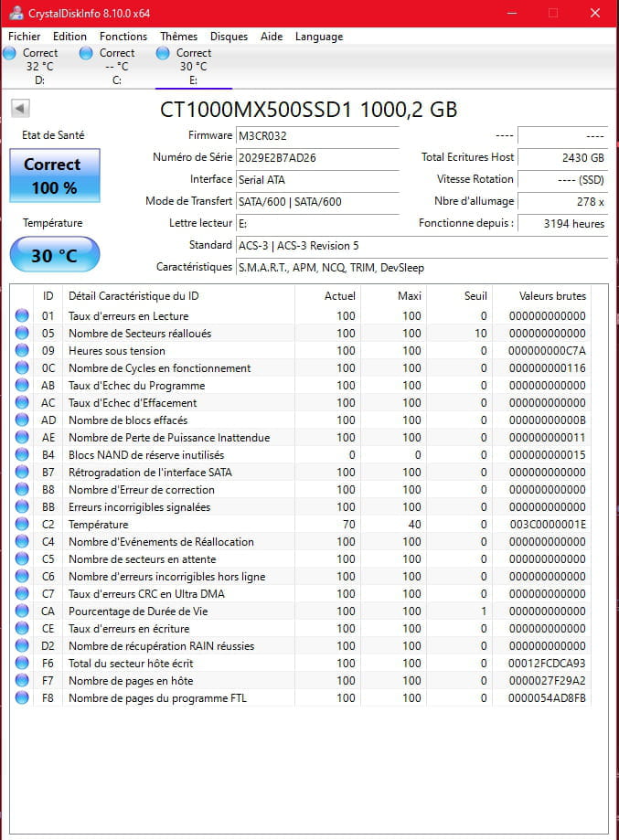Click status icon for ID AC row

tap(22, 402)
